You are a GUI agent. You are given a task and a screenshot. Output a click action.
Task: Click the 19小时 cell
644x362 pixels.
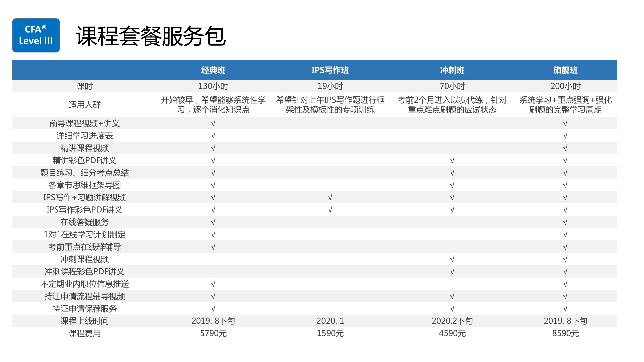coord(330,86)
